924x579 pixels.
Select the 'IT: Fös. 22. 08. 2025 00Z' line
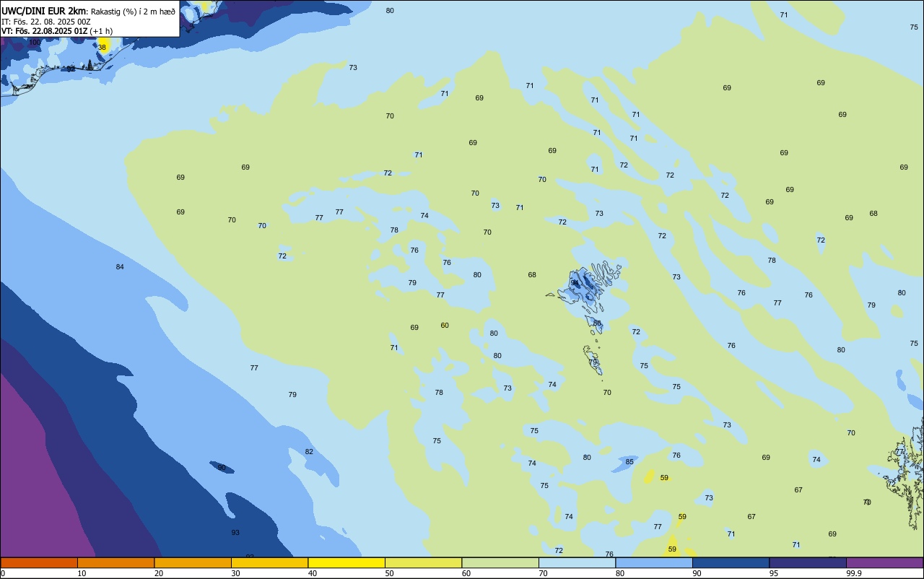coord(46,22)
